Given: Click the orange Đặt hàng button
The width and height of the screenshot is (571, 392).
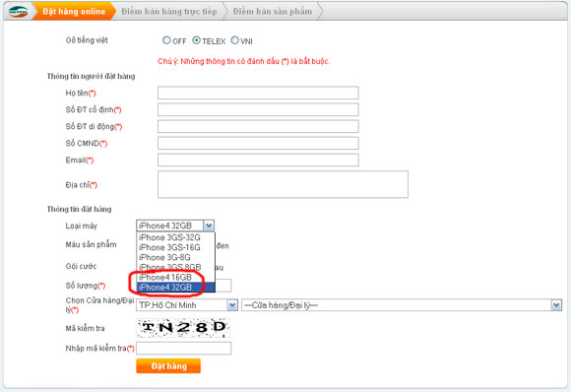Looking at the screenshot, I should coord(168,366).
